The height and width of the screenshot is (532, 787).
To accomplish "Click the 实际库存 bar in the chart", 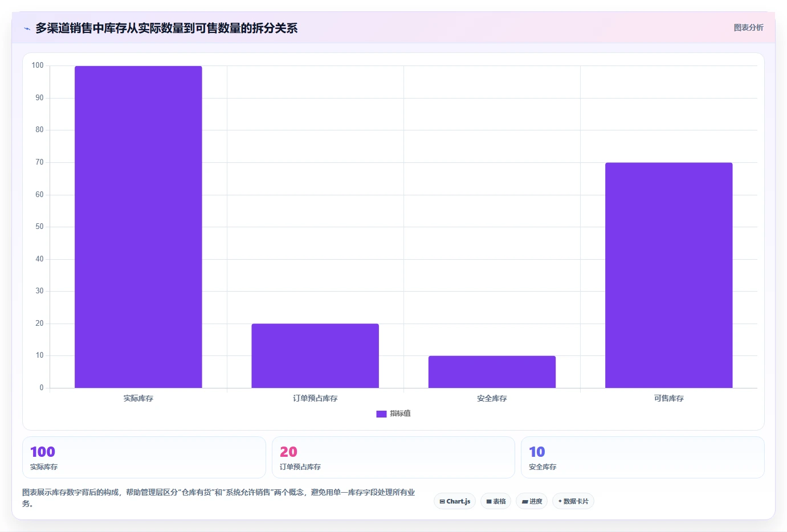I will (138, 227).
